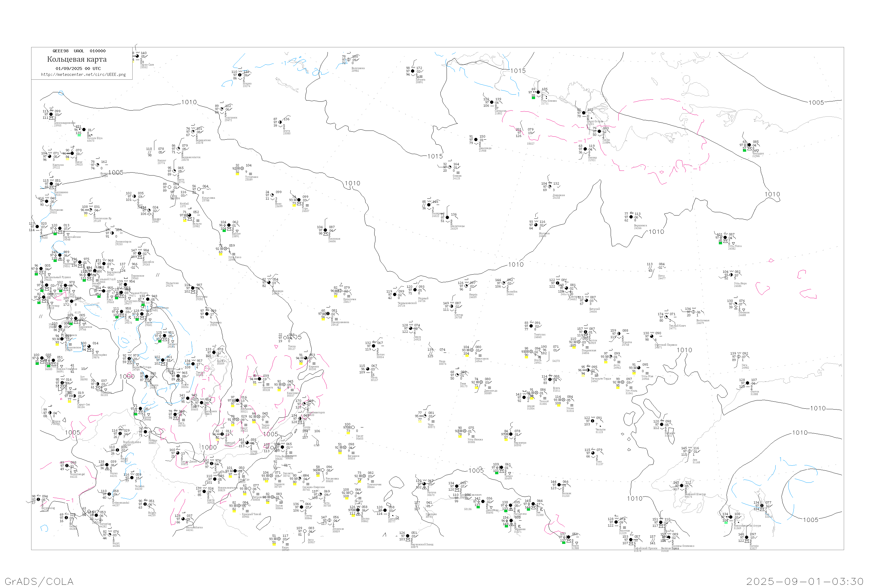The image size is (882, 588).
Task: Click the Нерюнгри station circle symbol
Action: 511,434
